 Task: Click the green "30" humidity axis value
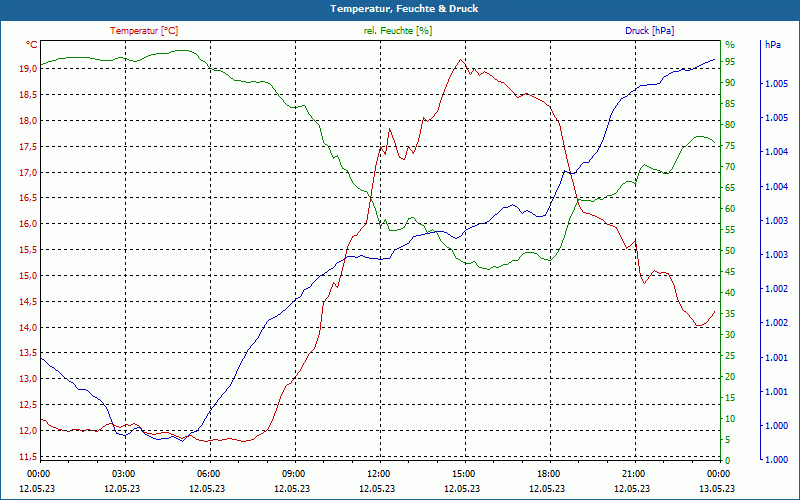(x=730, y=335)
